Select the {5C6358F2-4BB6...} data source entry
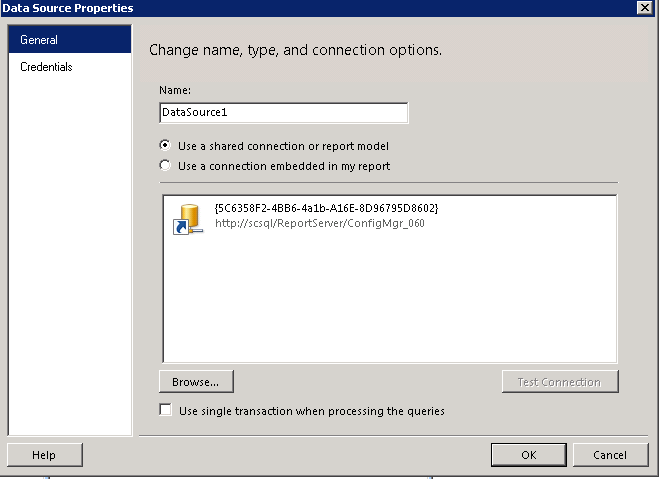Viewport: 659px width, 479px height. 326,208
